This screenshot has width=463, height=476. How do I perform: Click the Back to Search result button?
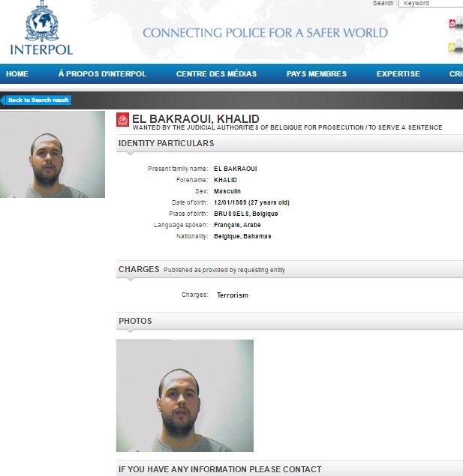(x=38, y=100)
